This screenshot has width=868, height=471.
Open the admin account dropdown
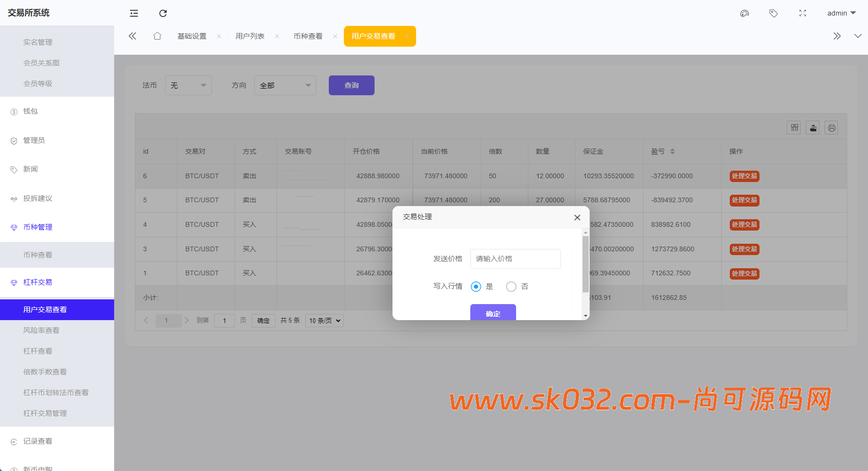pyautogui.click(x=841, y=13)
